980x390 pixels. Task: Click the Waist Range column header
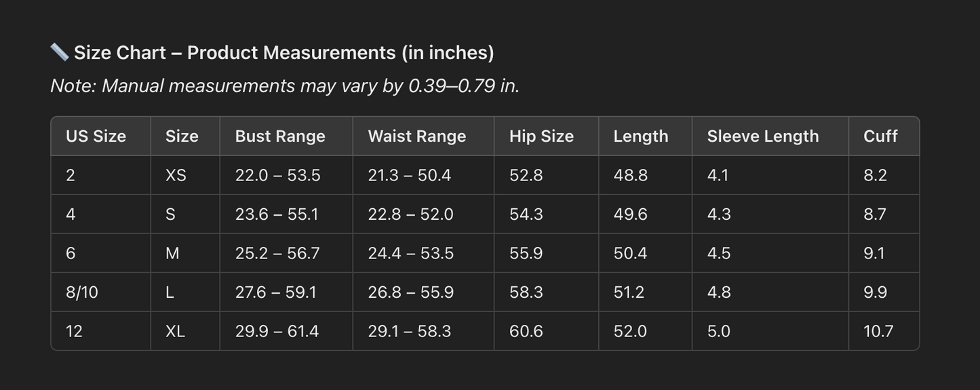423,136
